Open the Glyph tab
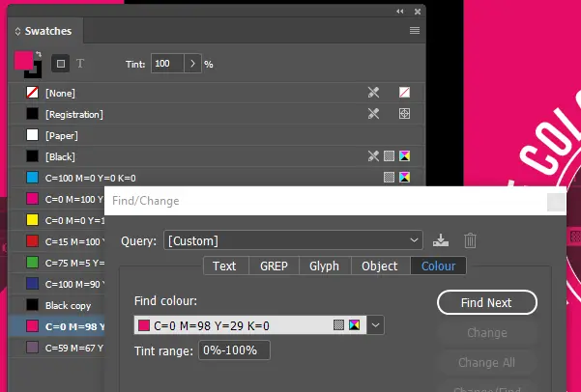The image size is (581, 392). (x=324, y=266)
